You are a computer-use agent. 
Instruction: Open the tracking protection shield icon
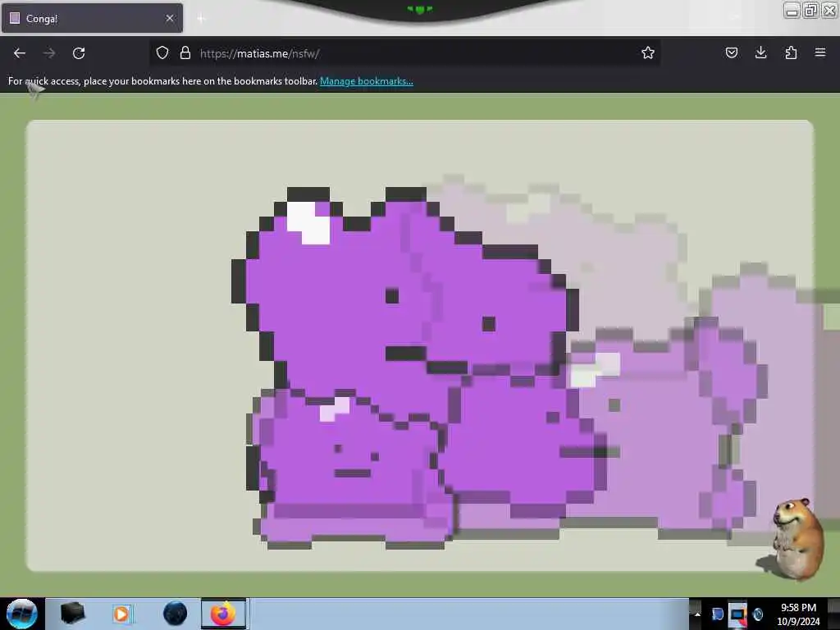pyautogui.click(x=162, y=52)
